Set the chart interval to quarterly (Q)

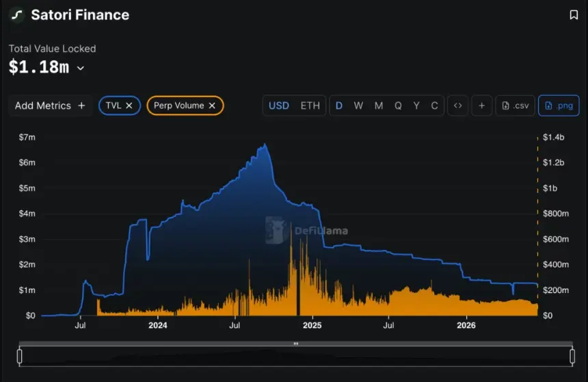click(x=398, y=105)
